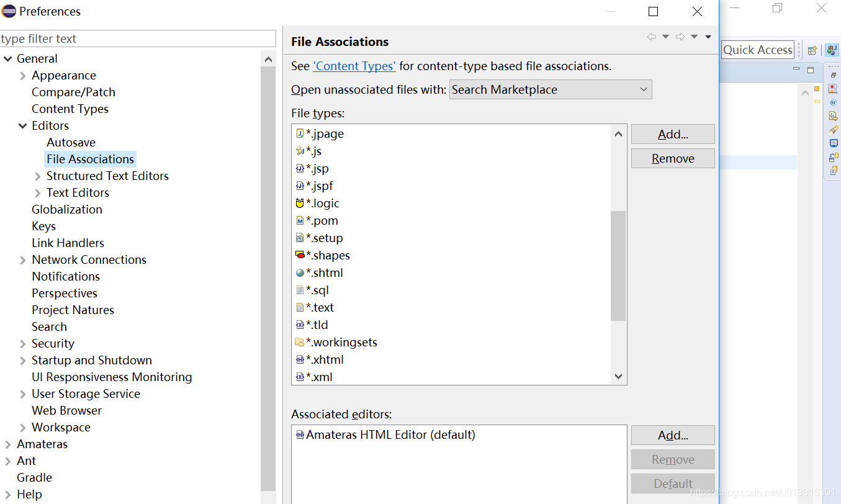
Task: Select the *.xhtml file type icon
Action: 300,359
